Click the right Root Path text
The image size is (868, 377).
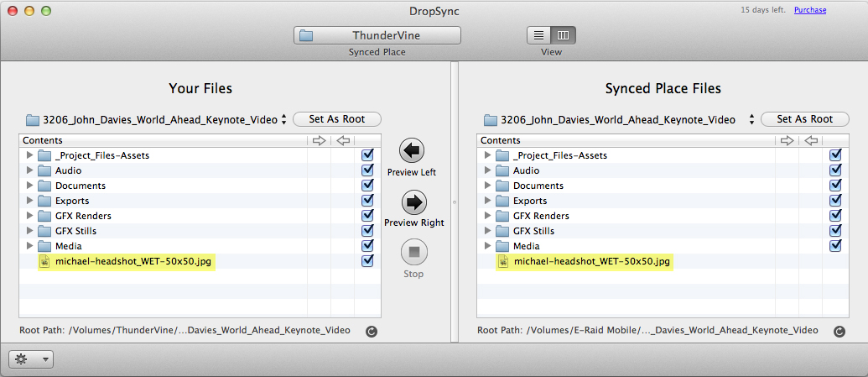point(647,331)
